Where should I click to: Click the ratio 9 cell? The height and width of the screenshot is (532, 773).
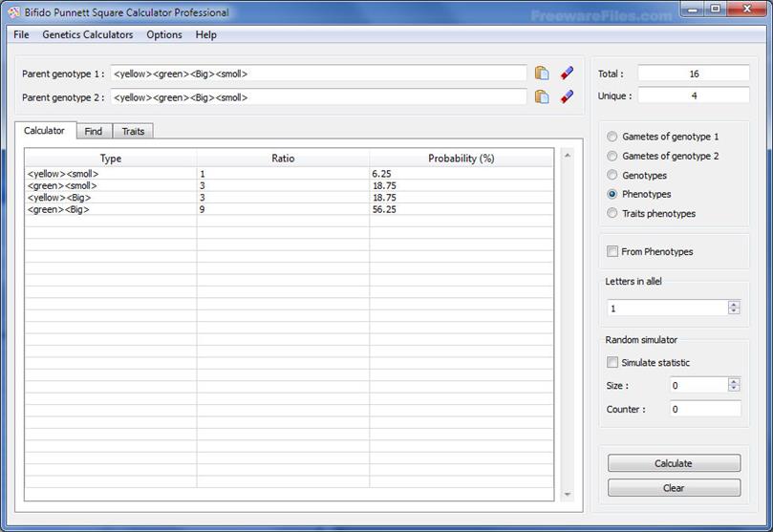click(x=283, y=209)
